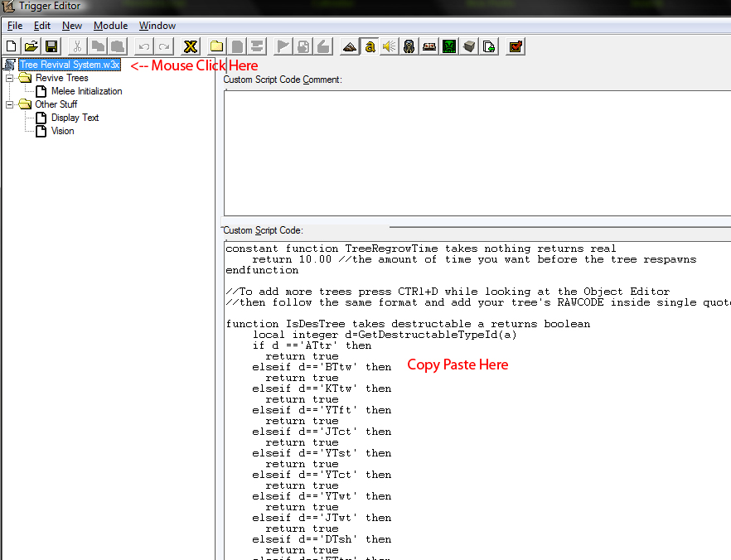
Task: Select the Vision trigger
Action: point(62,131)
